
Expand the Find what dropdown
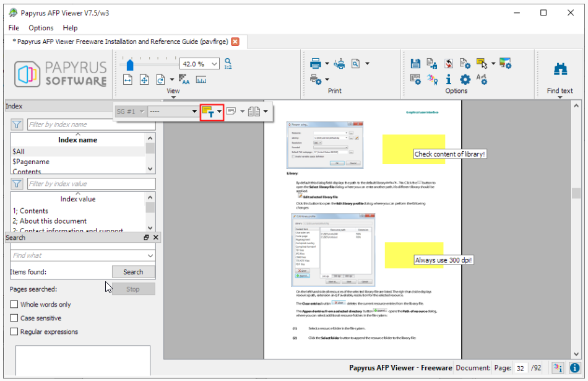150,256
